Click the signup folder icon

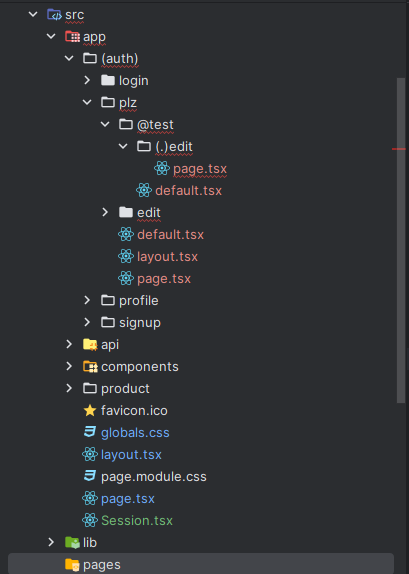tap(108, 322)
